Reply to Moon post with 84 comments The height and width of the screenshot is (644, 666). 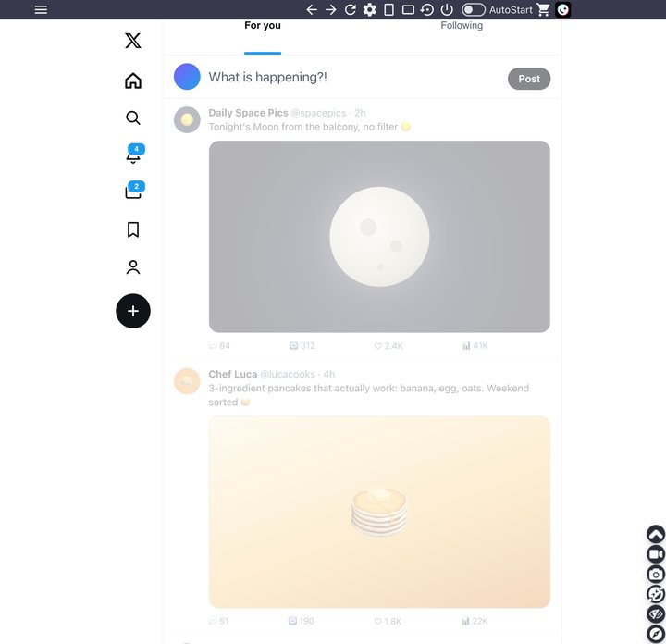pyautogui.click(x=219, y=345)
